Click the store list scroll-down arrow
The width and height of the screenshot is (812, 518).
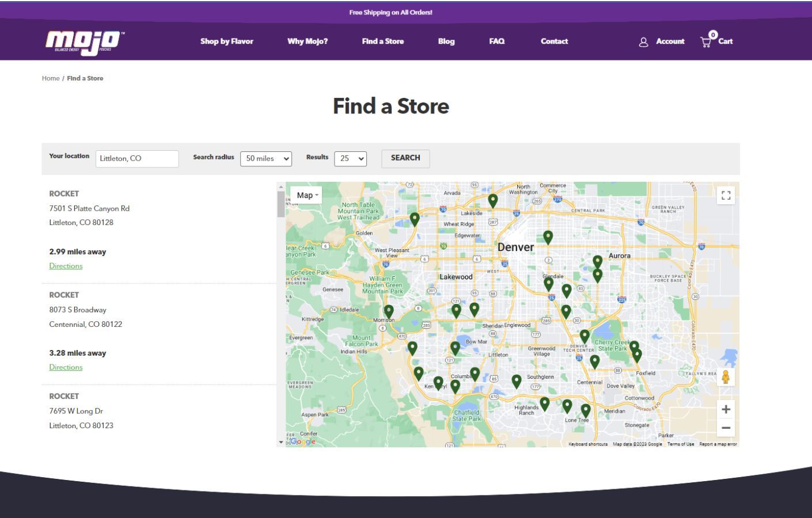coord(281,443)
